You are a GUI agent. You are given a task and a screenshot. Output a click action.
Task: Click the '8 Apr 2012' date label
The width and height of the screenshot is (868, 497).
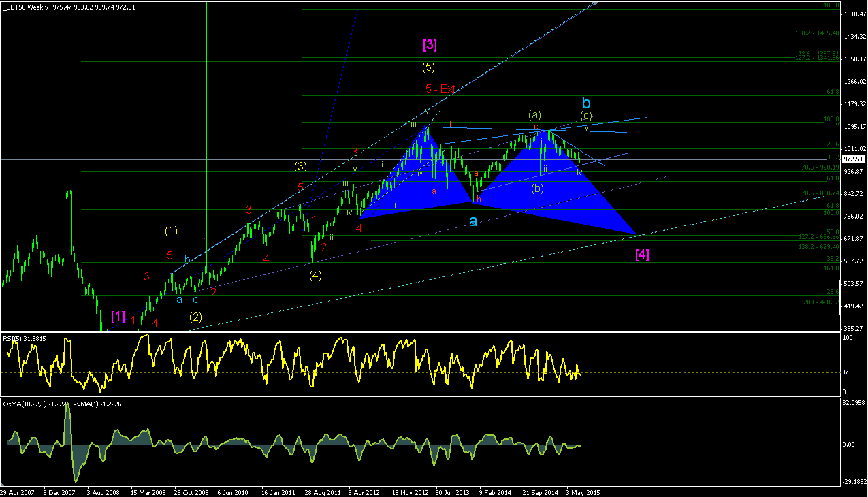pyautogui.click(x=364, y=492)
